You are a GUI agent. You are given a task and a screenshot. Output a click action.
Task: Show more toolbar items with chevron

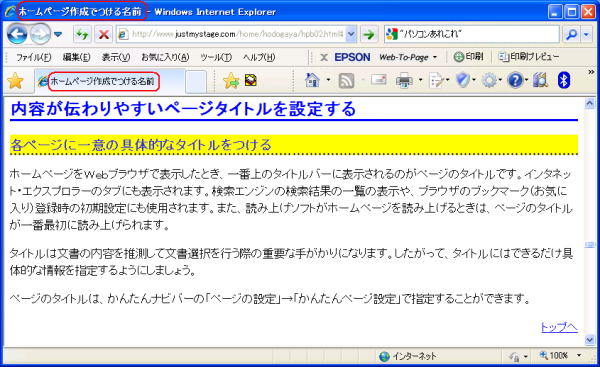click(591, 72)
